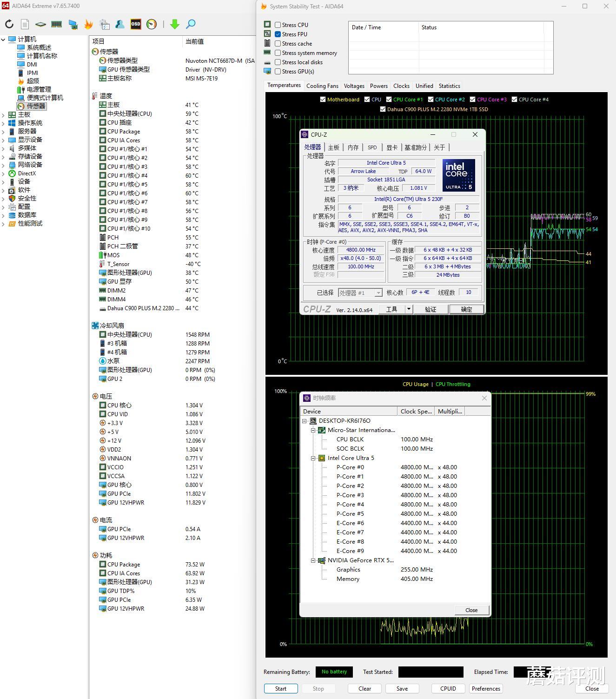This screenshot has height=699, width=616.
Task: Tick Stress local disks checkbox
Action: (x=278, y=62)
